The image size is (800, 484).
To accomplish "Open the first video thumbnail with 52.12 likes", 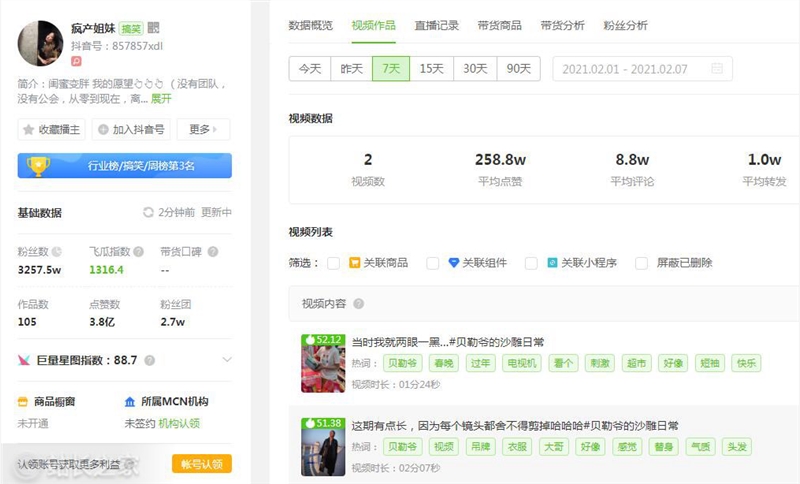I will [x=322, y=363].
